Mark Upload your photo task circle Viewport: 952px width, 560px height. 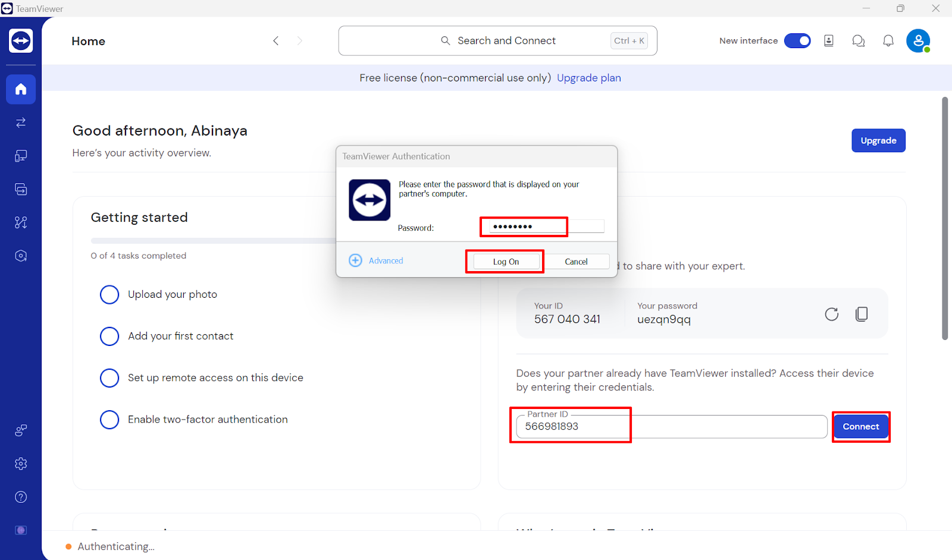click(109, 294)
